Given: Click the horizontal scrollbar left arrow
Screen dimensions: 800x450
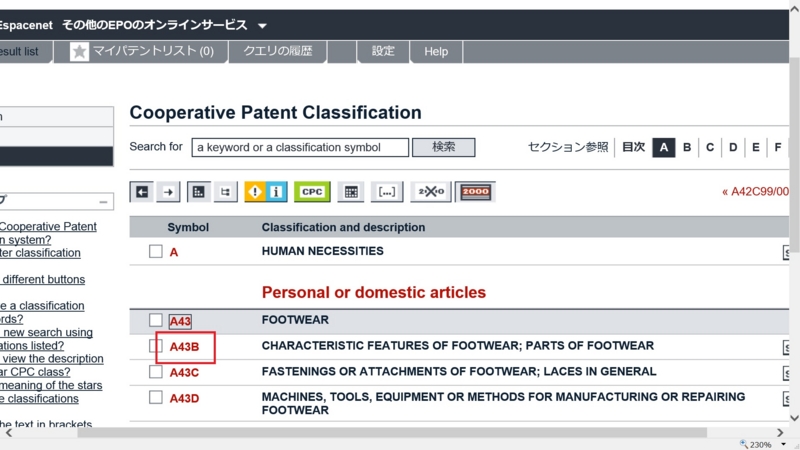Looking at the screenshot, I should [9, 433].
